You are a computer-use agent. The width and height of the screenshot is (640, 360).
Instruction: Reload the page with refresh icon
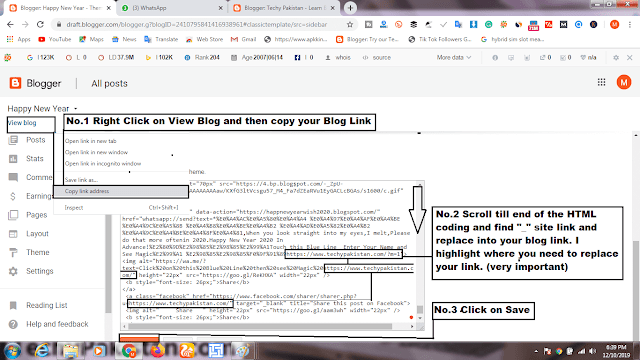click(x=40, y=24)
